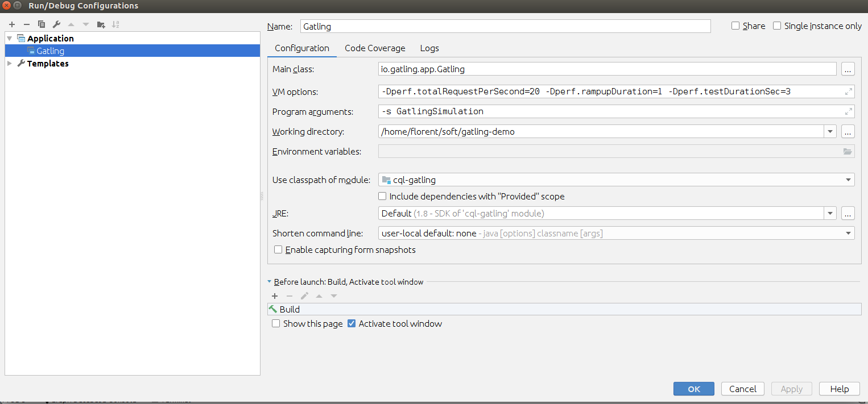Close the Run/Debug Configurations dialog
The image size is (868, 404).
(7, 6)
